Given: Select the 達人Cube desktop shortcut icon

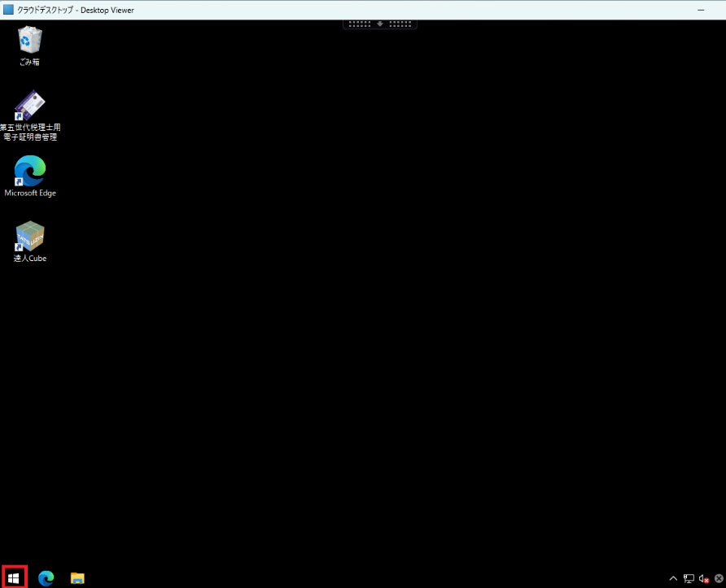Looking at the screenshot, I should tap(30, 236).
